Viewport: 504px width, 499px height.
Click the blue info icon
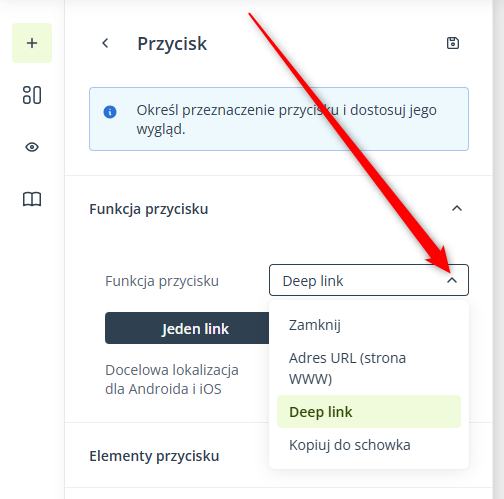110,112
